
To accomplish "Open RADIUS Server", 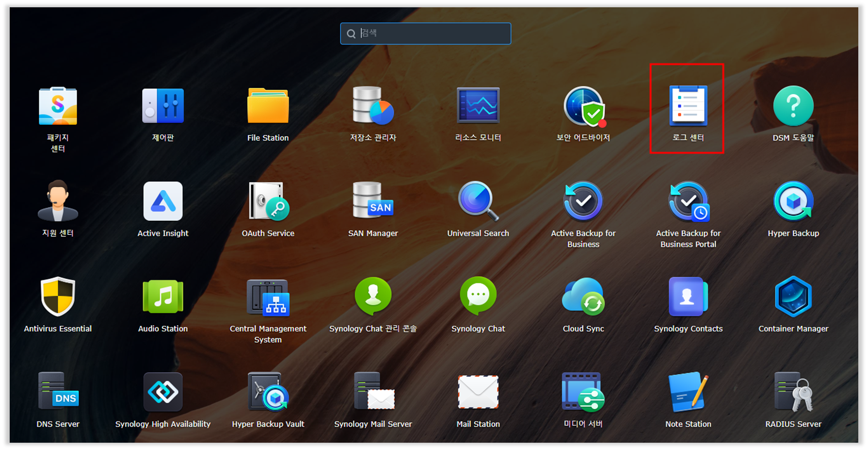I will pyautogui.click(x=793, y=392).
